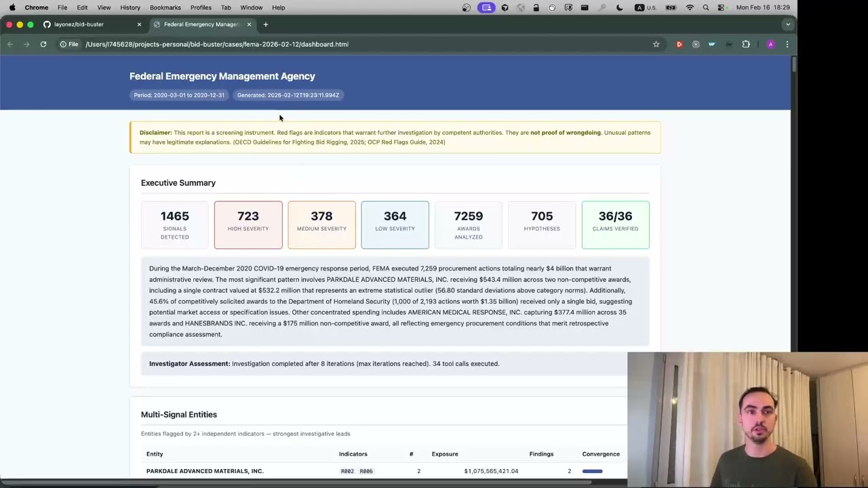Click the Exposure column header
The height and width of the screenshot is (488, 868).
445,454
